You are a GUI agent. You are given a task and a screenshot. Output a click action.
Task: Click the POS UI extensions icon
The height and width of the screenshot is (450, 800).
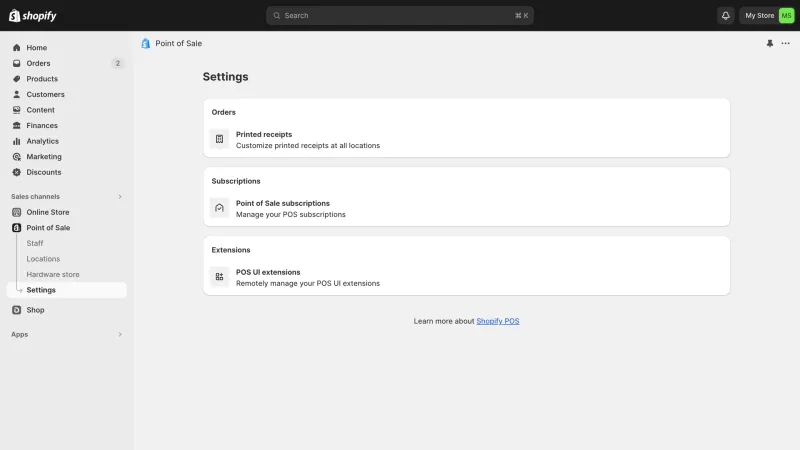[x=219, y=277]
